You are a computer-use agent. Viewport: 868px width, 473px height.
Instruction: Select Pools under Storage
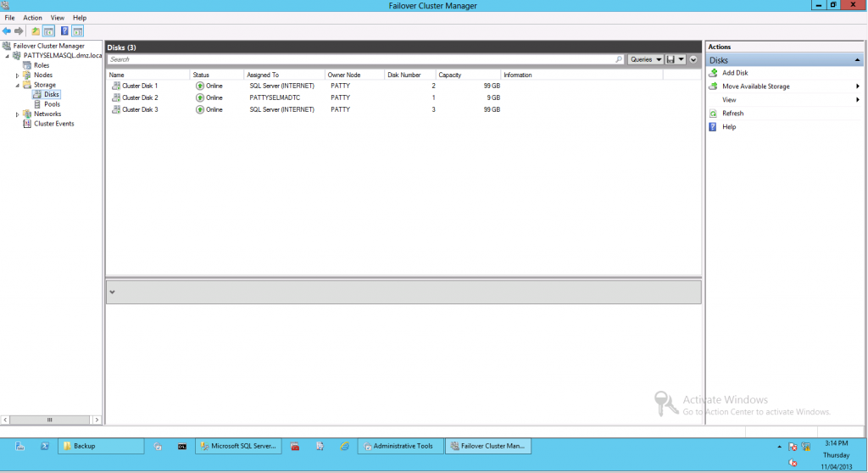(x=52, y=104)
